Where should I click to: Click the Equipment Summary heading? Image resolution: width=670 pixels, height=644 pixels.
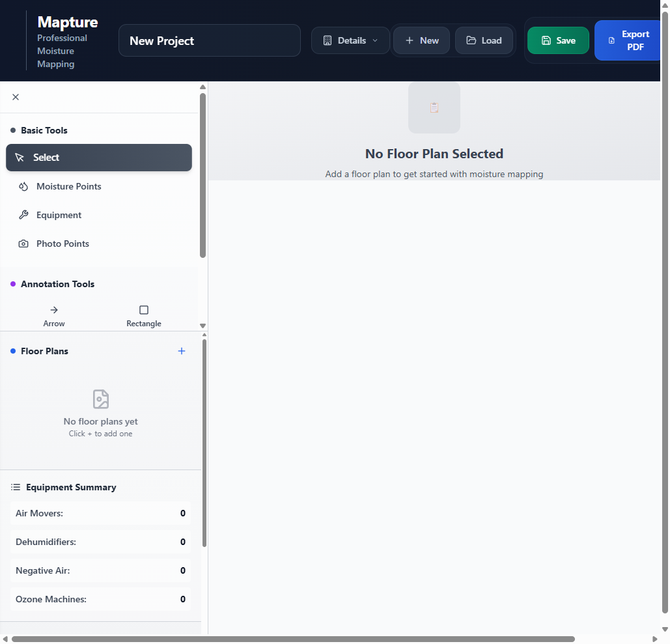71,488
